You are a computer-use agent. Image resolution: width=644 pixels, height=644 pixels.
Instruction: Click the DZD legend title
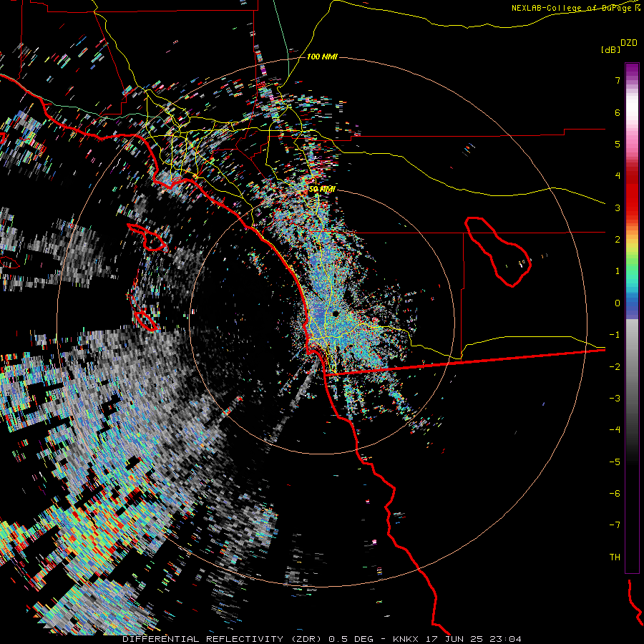(x=629, y=43)
